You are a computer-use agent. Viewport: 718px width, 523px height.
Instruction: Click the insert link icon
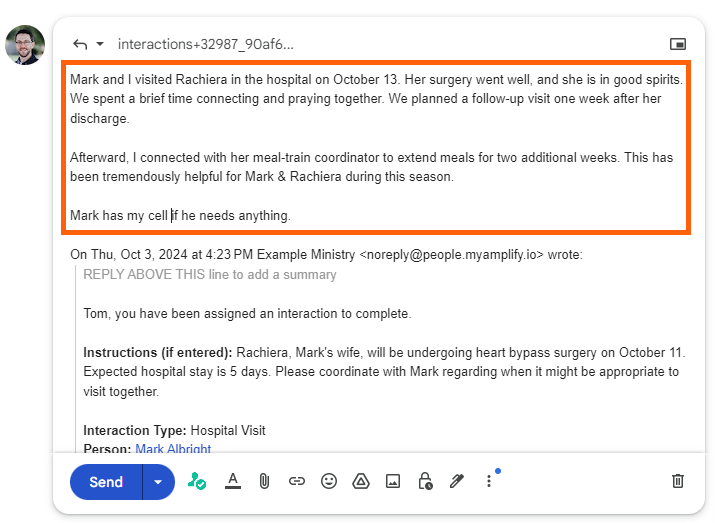[297, 481]
